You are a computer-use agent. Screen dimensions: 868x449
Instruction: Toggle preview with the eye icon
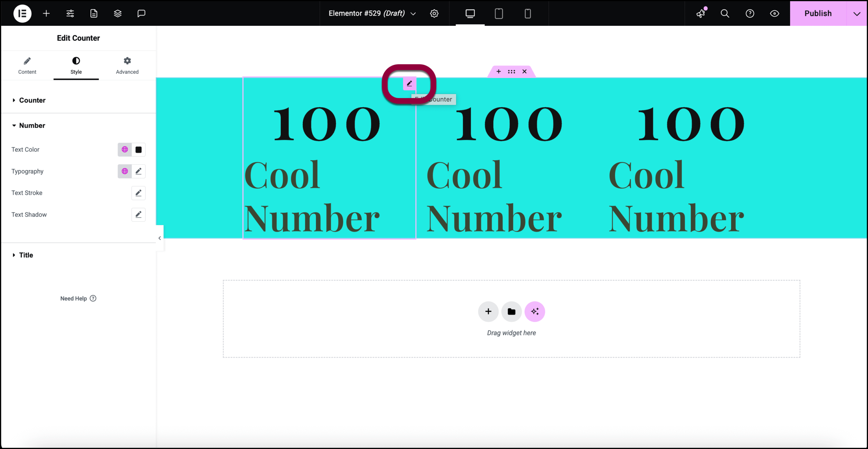coord(774,14)
